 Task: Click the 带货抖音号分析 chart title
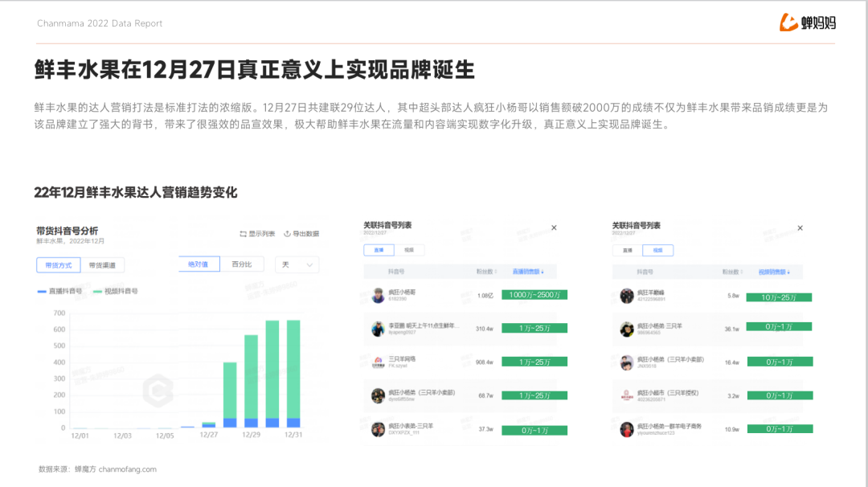(x=67, y=231)
